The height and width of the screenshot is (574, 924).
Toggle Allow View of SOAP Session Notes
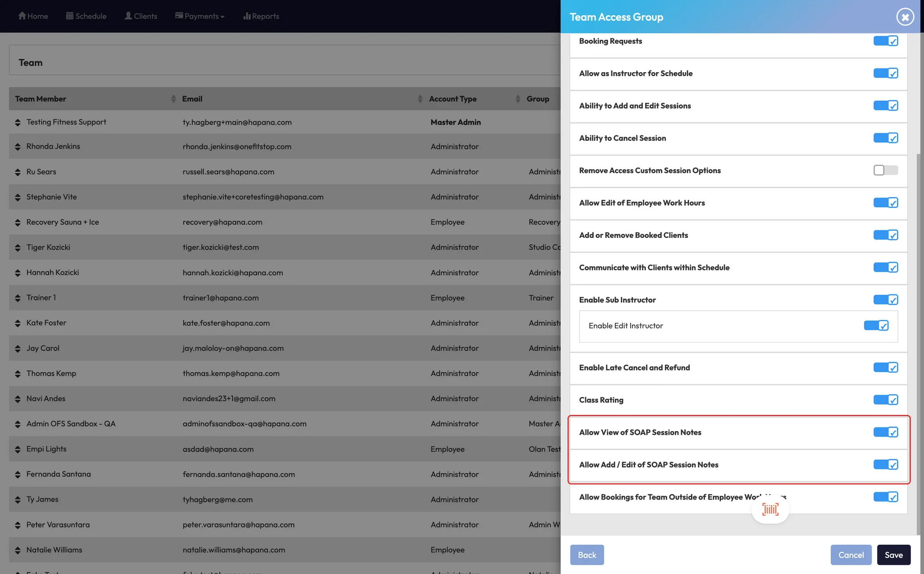(x=885, y=432)
